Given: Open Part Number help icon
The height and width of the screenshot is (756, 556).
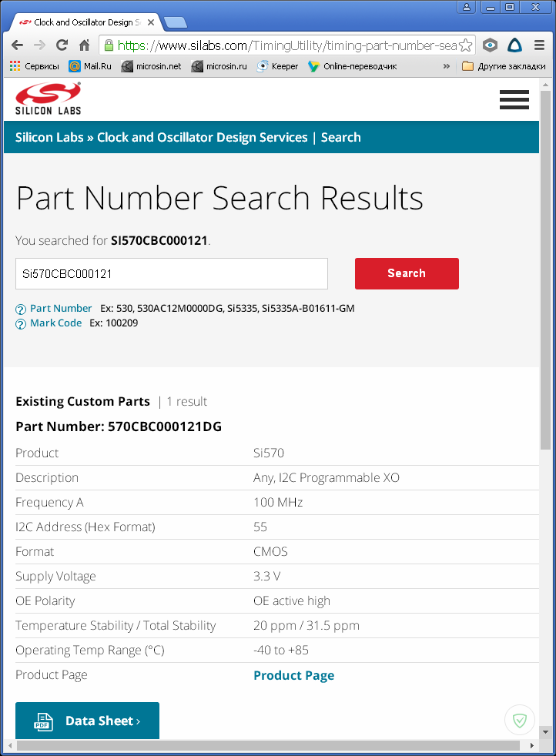Looking at the screenshot, I should pos(21,309).
